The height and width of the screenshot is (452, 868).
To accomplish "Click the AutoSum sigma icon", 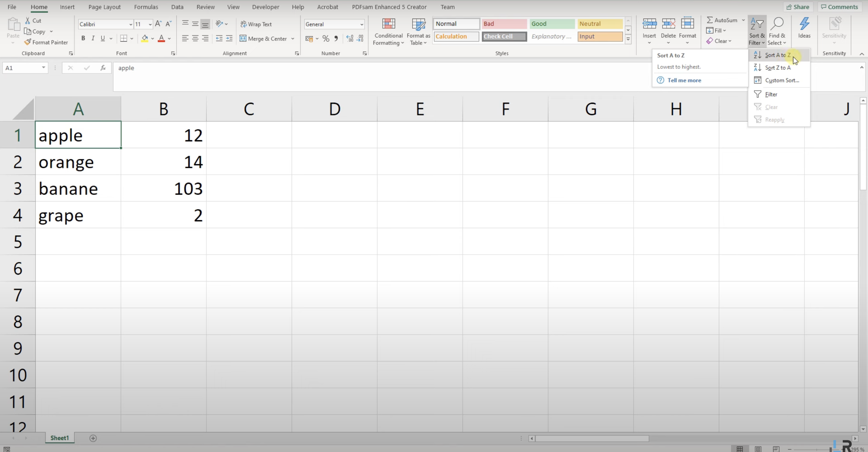I will pyautogui.click(x=710, y=20).
